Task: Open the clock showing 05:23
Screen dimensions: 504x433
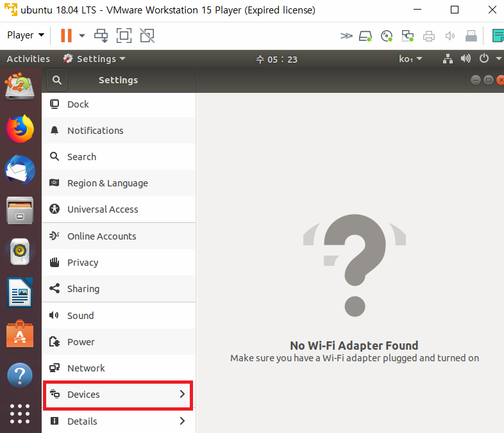Action: [277, 60]
